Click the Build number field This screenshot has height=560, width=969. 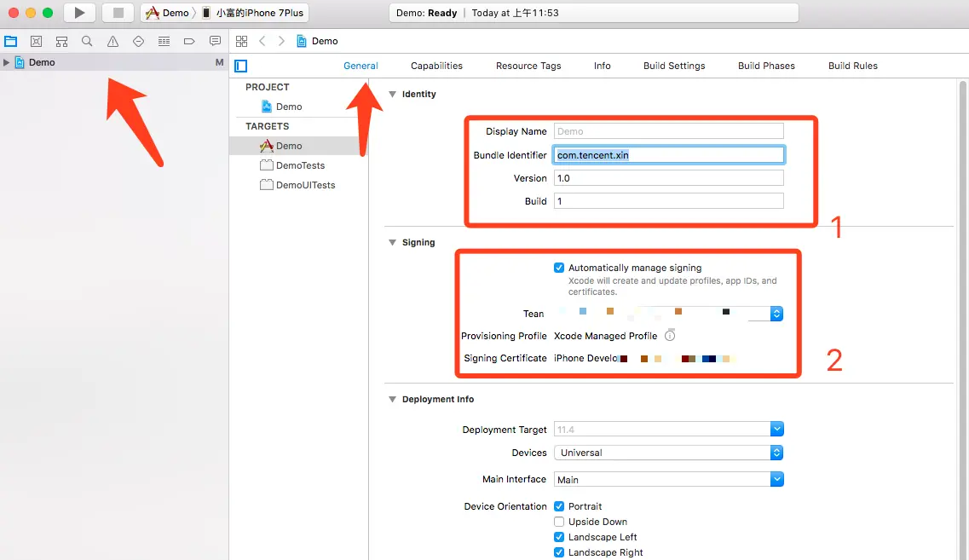(669, 201)
